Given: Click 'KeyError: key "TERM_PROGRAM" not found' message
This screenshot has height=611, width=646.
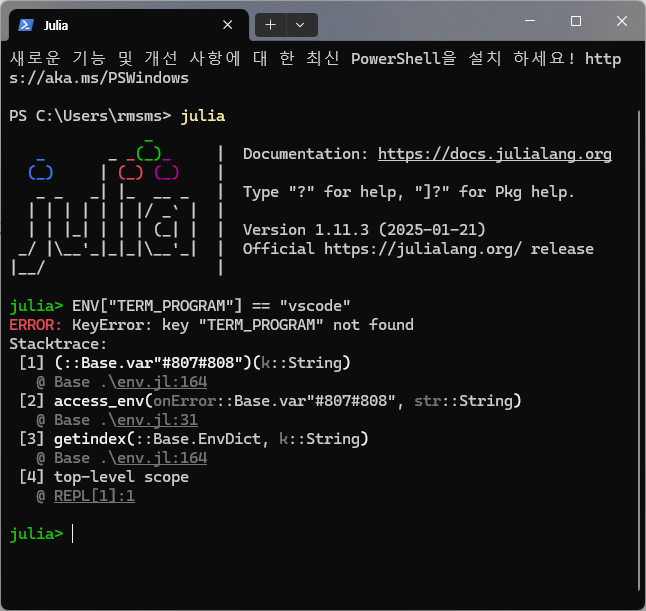Looking at the screenshot, I should [243, 325].
